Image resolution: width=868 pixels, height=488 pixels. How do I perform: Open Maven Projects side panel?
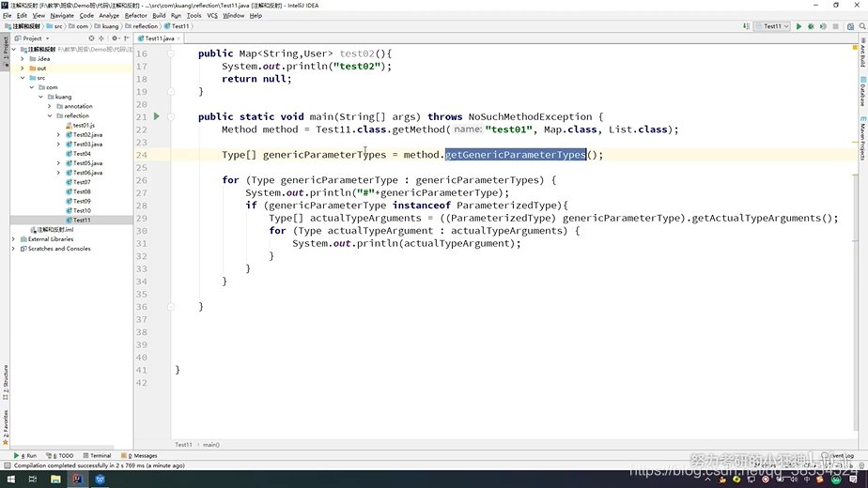863,139
